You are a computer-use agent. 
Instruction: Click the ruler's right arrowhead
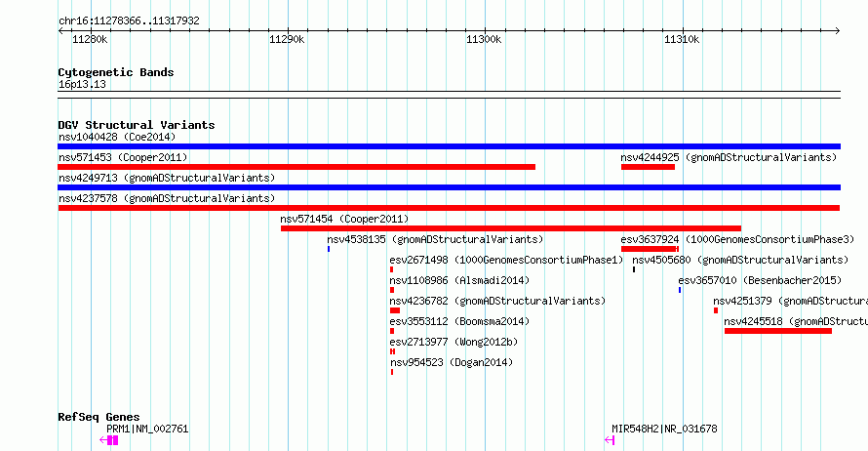[x=838, y=31]
